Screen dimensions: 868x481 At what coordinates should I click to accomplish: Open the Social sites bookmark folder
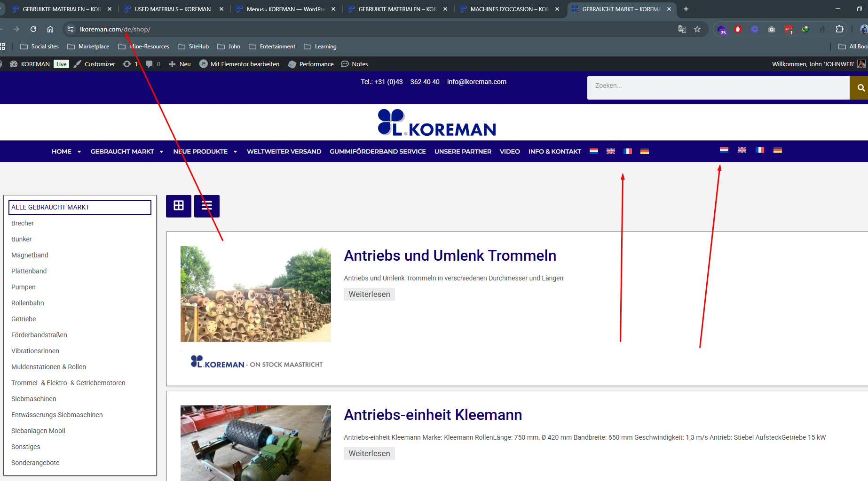point(39,47)
